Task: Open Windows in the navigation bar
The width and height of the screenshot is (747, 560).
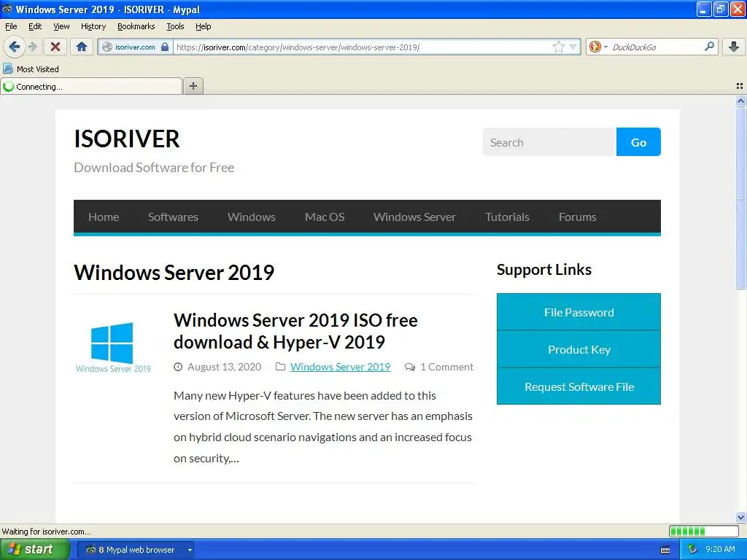Action: pos(252,217)
